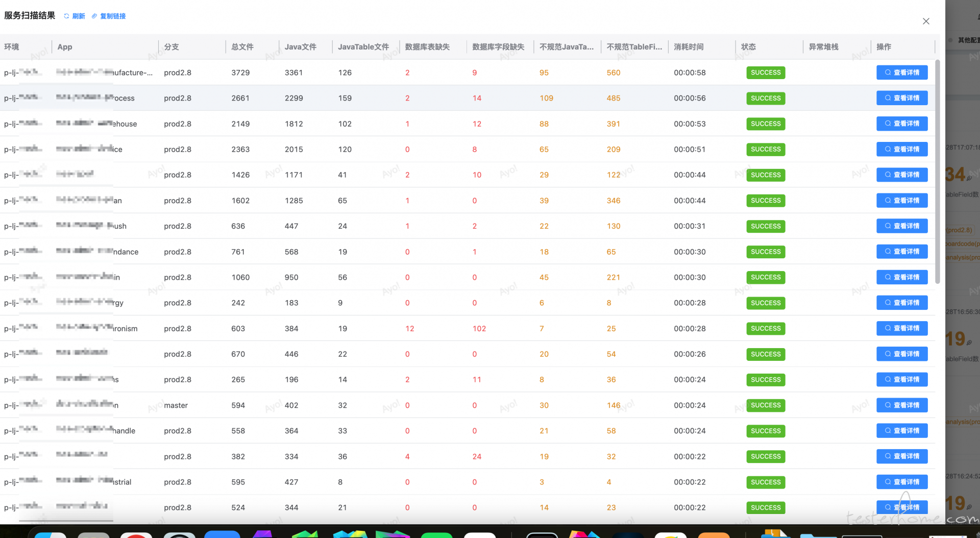Click the 刷新 refresh link
Image resolution: width=980 pixels, height=538 pixels.
point(75,16)
